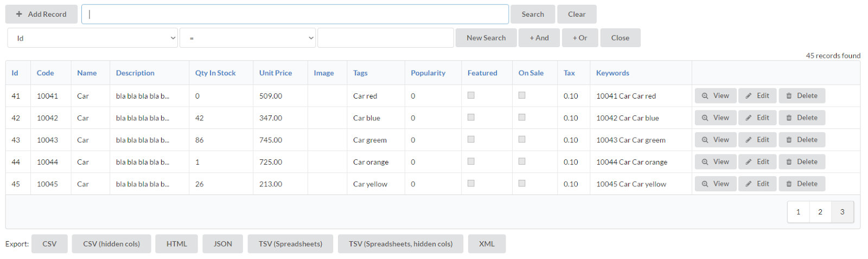The height and width of the screenshot is (259, 868).
Task: Click trash Delete icon for record 43
Action: 789,140
